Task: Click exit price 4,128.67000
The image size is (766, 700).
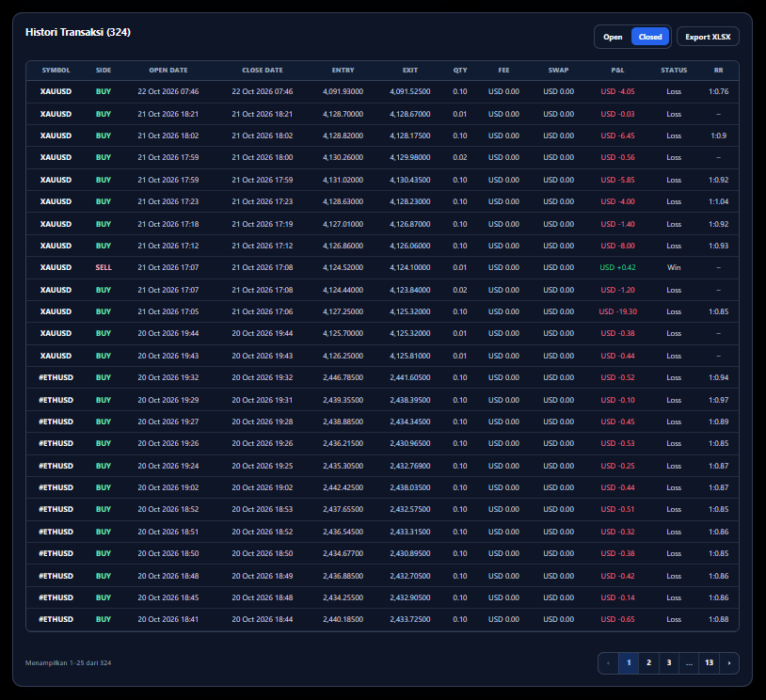Action: 410,114
